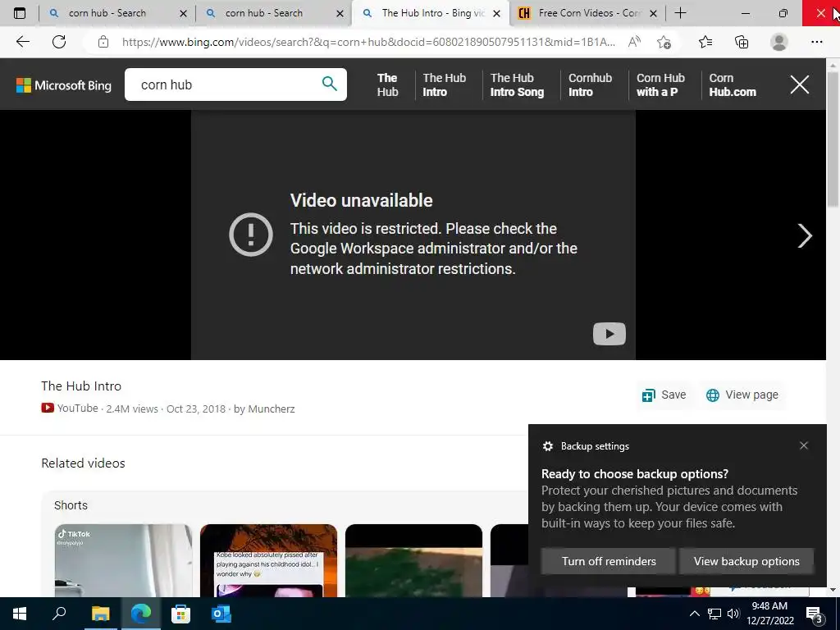Click the 'The Hub Intro' video title
Viewport: 840px width, 630px height.
click(x=81, y=386)
